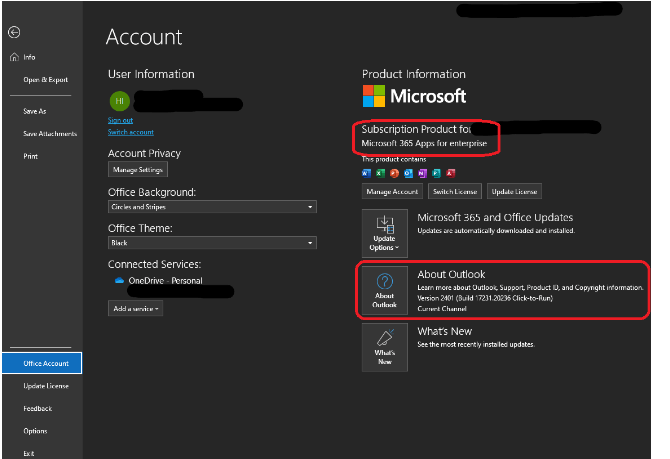670x459 pixels.
Task: Click the Manage Settings button
Action: tap(138, 170)
